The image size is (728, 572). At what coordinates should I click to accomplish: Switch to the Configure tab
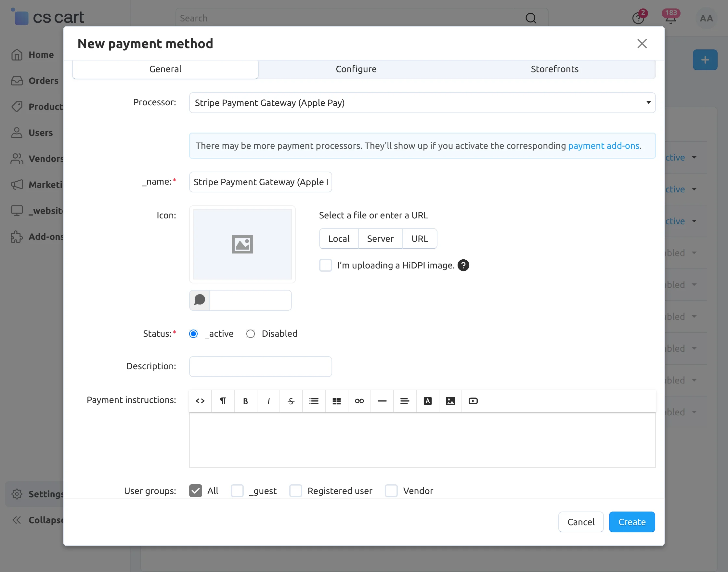tap(356, 69)
